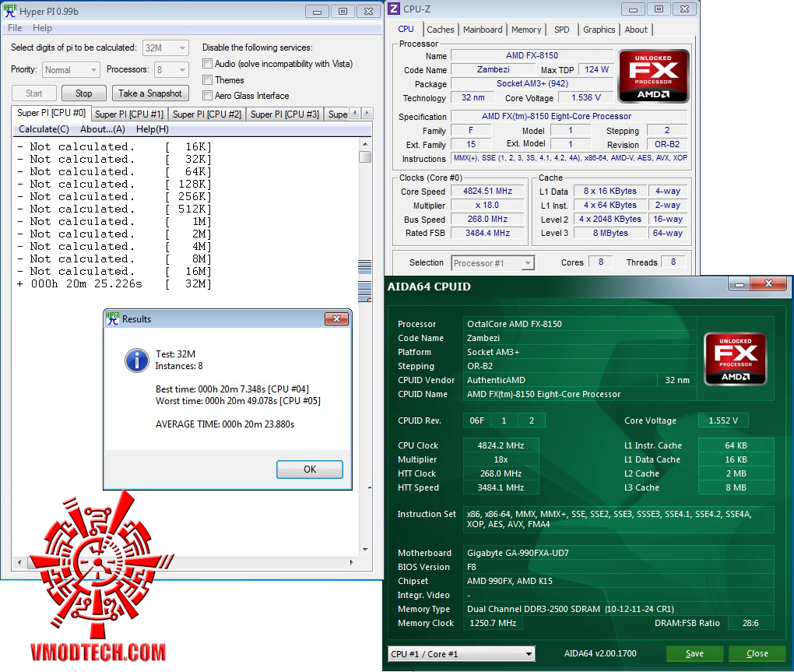Minimize the AIDA64 CPUID window
Image resolution: width=794 pixels, height=672 pixels.
pos(739,284)
